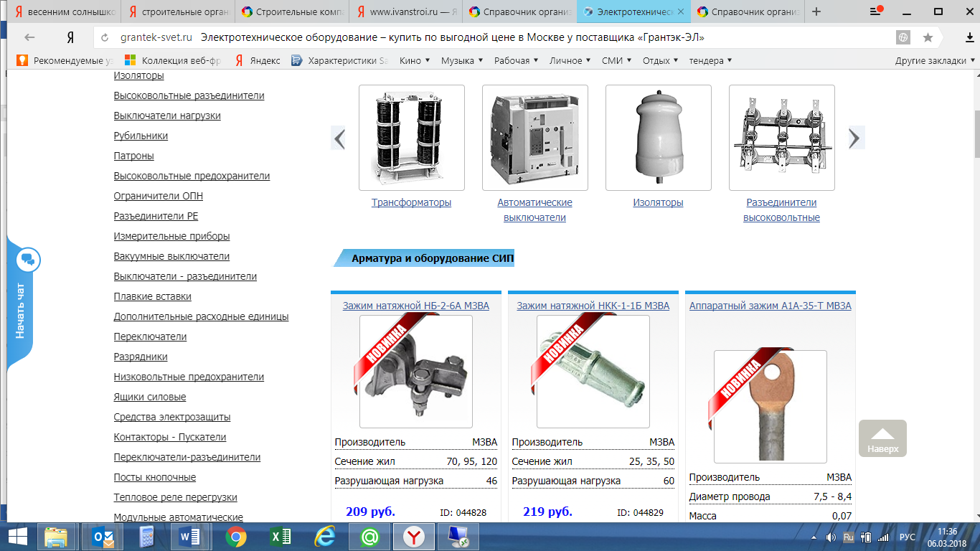
Task: Open Mail.ru Agent taskbar icon
Action: pos(369,536)
